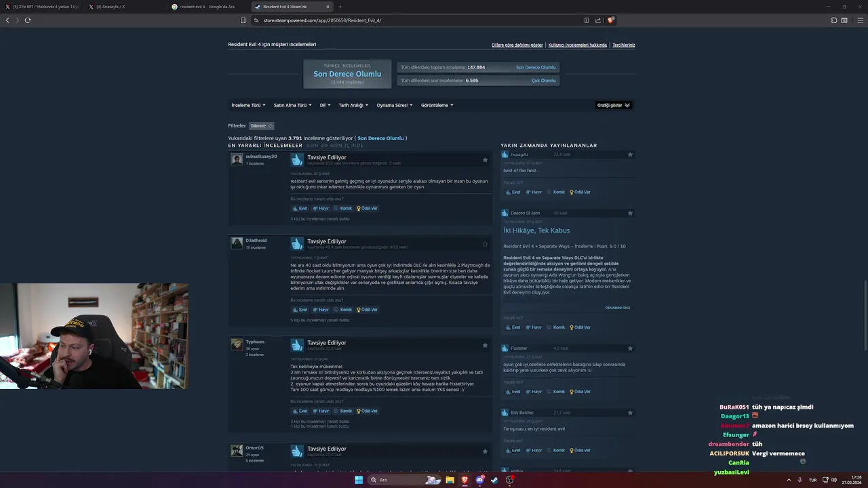Vote Evet on subasikuzey30's review
This screenshot has height=488, width=868.
300,209
